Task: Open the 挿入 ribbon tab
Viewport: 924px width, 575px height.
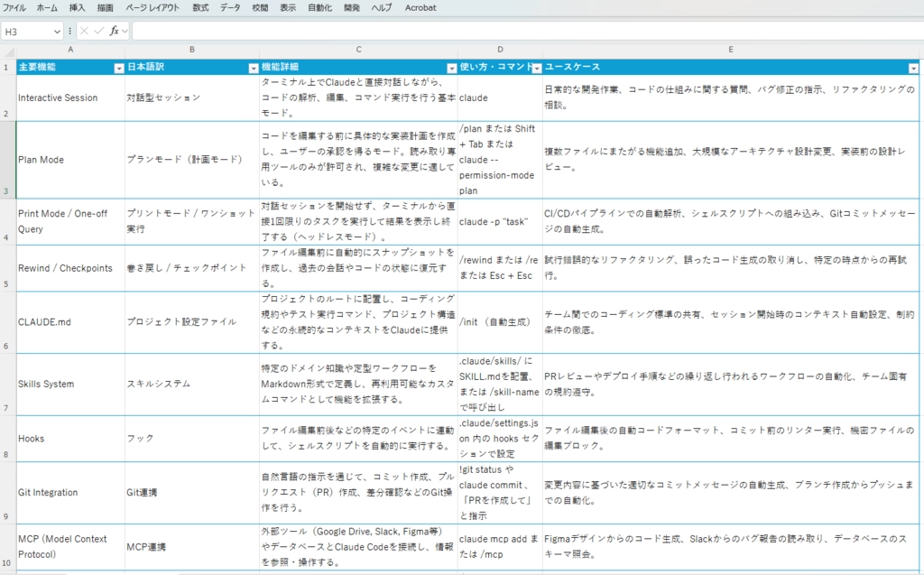Action: point(78,7)
